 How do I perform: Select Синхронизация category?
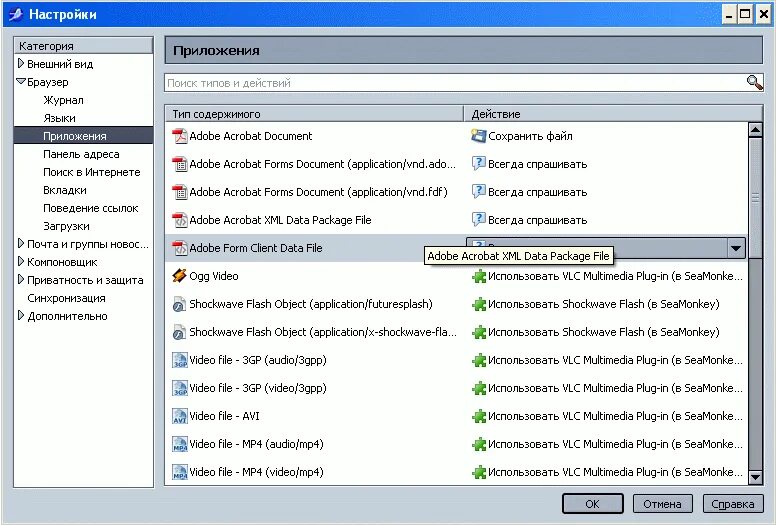pyautogui.click(x=66, y=298)
